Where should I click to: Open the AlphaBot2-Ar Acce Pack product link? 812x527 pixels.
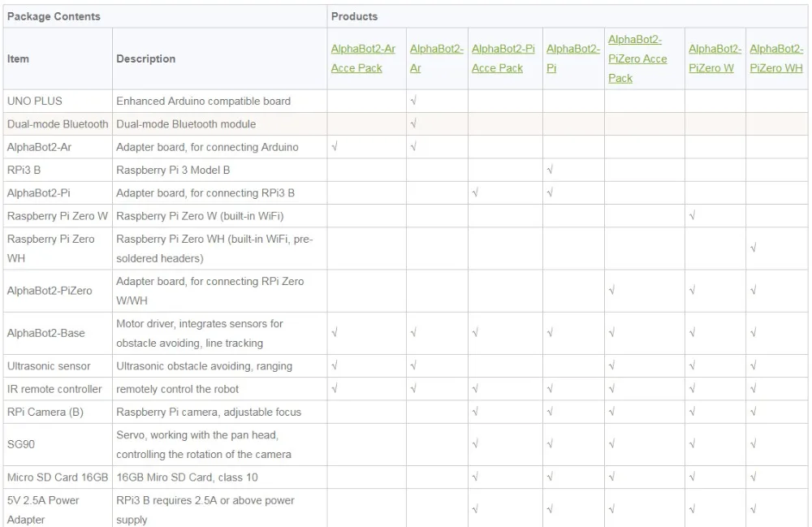pos(363,58)
